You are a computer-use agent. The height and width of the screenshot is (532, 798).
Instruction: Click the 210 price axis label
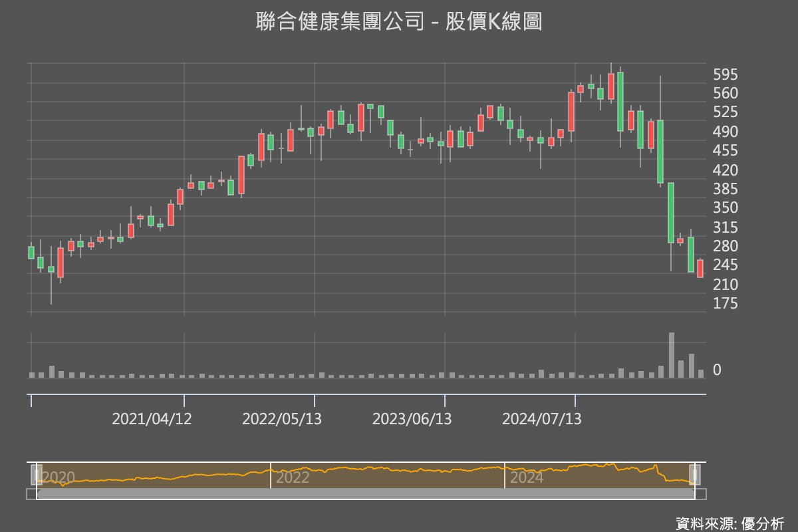point(726,285)
